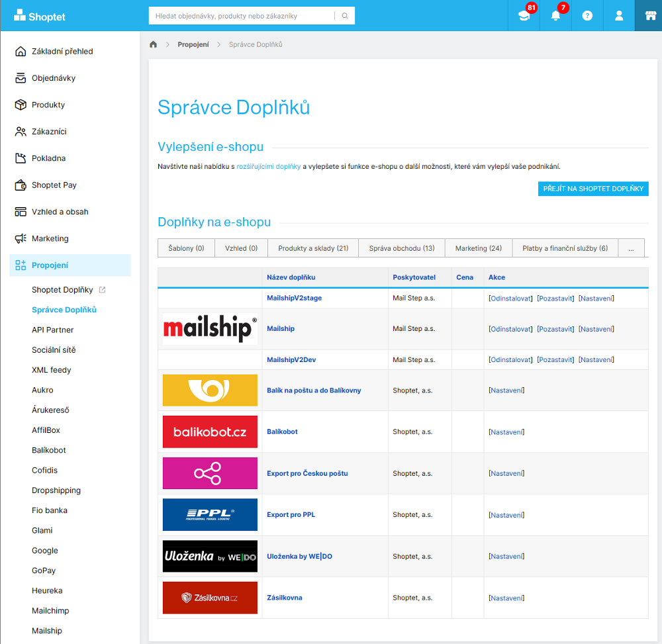This screenshot has height=644, width=662.
Task: Select the Platby a finanční služby tab
Action: tap(565, 248)
